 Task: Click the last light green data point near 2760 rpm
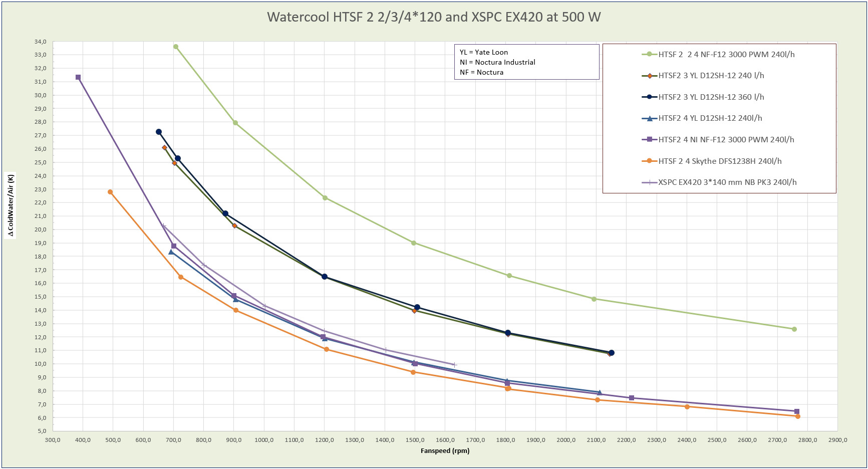[x=794, y=329]
